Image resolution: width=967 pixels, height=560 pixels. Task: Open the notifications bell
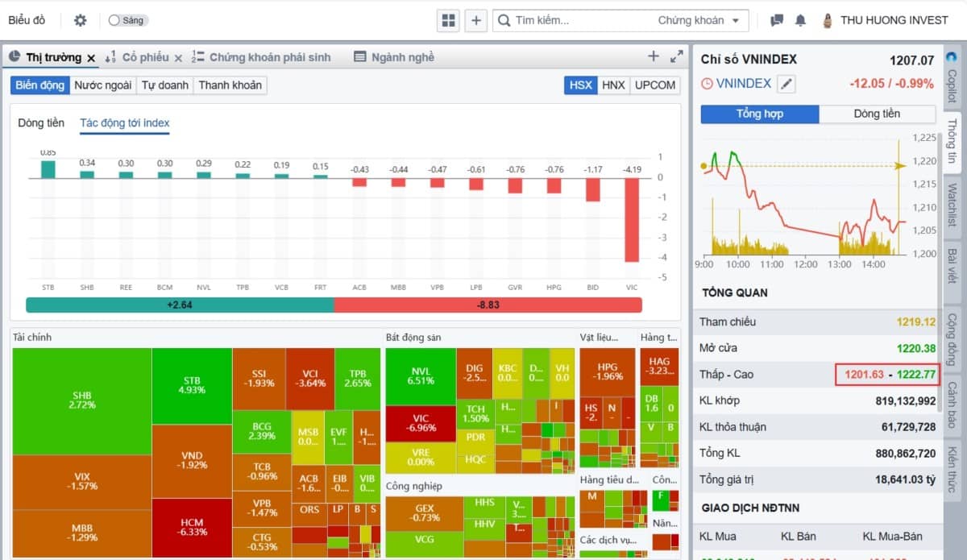[800, 20]
